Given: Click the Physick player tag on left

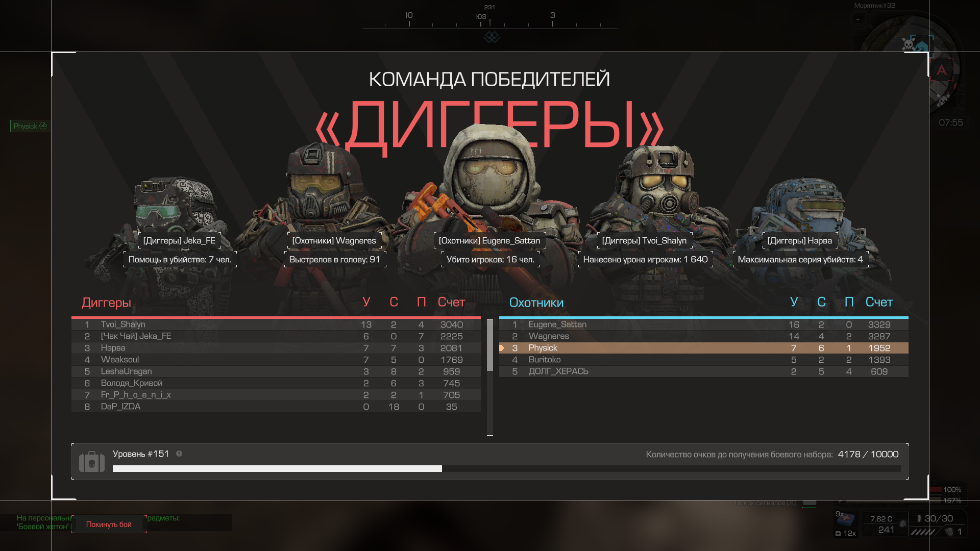Looking at the screenshot, I should tap(30, 126).
